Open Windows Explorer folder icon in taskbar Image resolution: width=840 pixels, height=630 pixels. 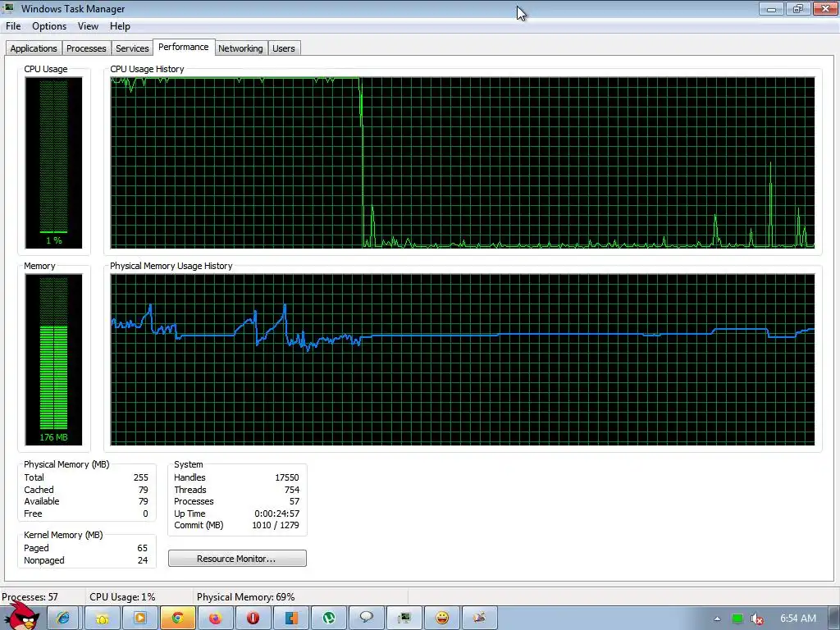101,619
